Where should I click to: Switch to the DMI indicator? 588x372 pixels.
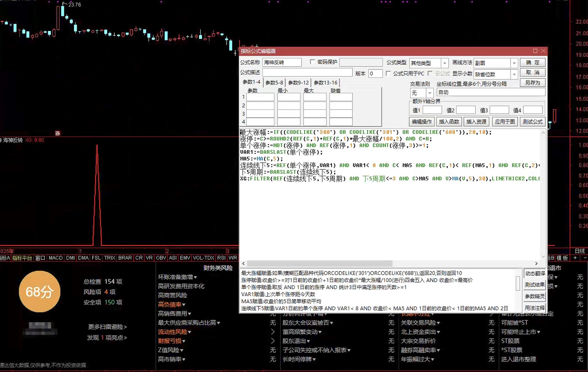pyautogui.click(x=70, y=258)
